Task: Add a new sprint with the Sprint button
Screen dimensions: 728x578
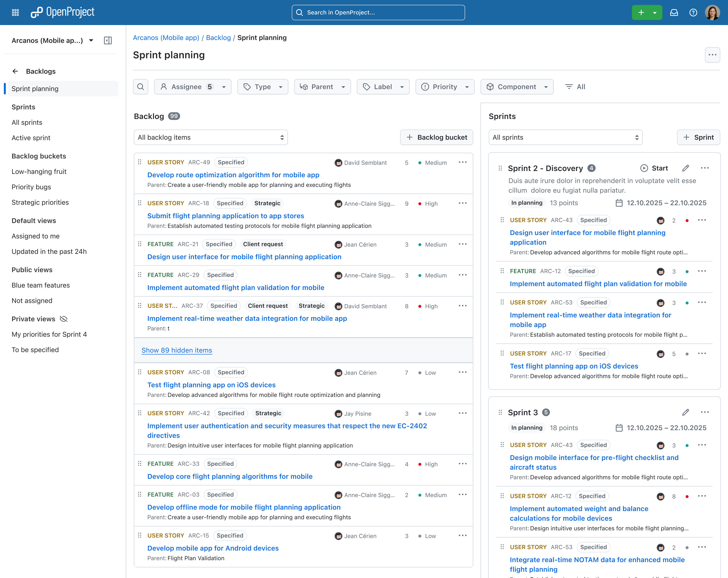Action: click(x=698, y=137)
